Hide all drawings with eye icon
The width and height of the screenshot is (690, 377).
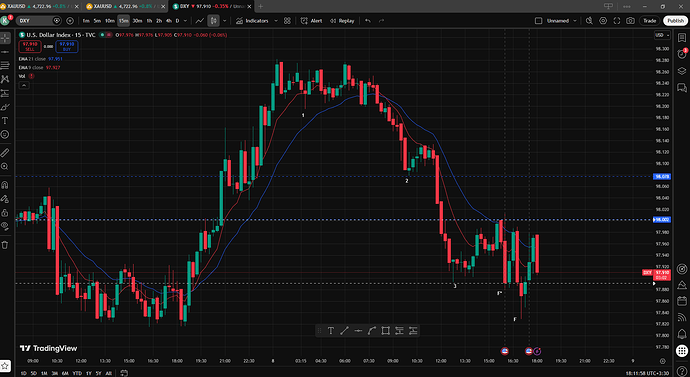(x=5, y=226)
